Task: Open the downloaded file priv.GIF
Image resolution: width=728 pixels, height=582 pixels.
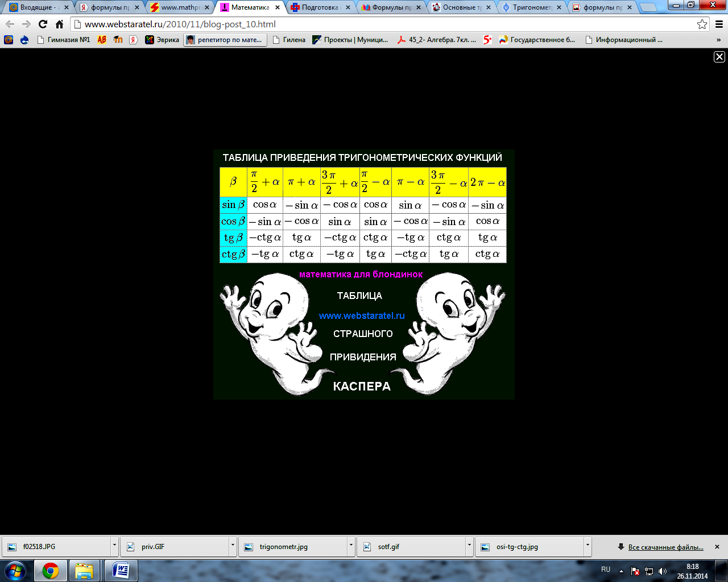Action: click(175, 547)
